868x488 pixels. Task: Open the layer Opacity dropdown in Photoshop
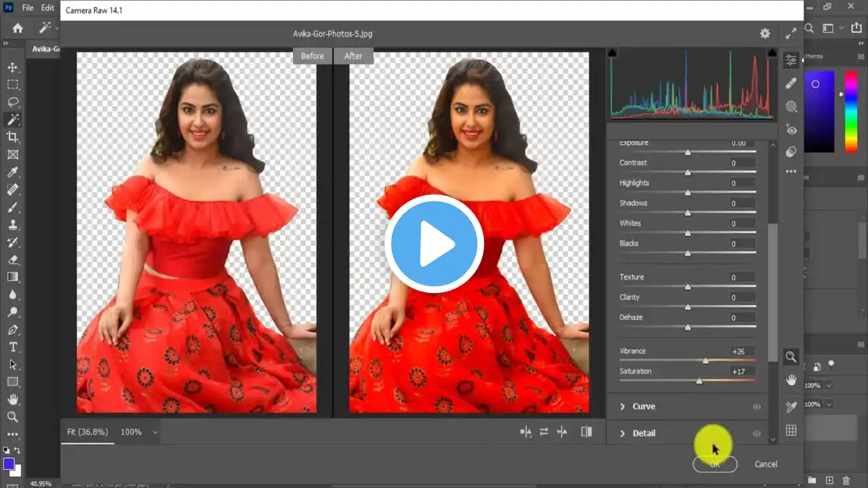(x=829, y=385)
